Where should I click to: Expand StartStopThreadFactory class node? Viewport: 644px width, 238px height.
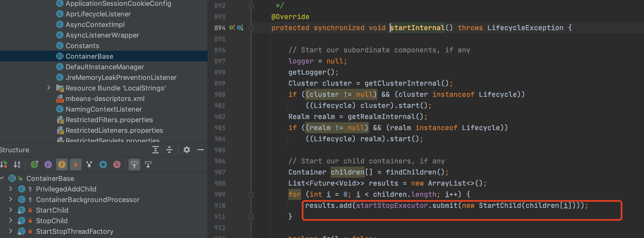coord(11,231)
